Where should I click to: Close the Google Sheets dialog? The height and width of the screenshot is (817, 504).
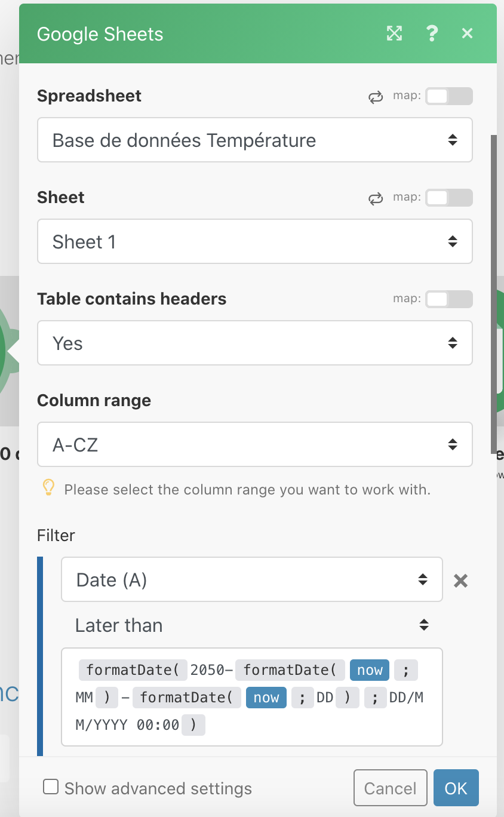point(467,33)
